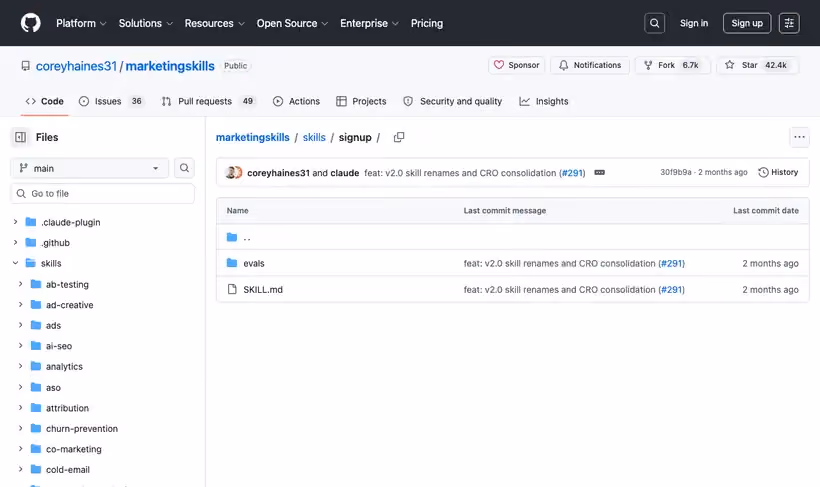Expand commit message ellipsis button
The image size is (820, 487).
[x=599, y=173]
